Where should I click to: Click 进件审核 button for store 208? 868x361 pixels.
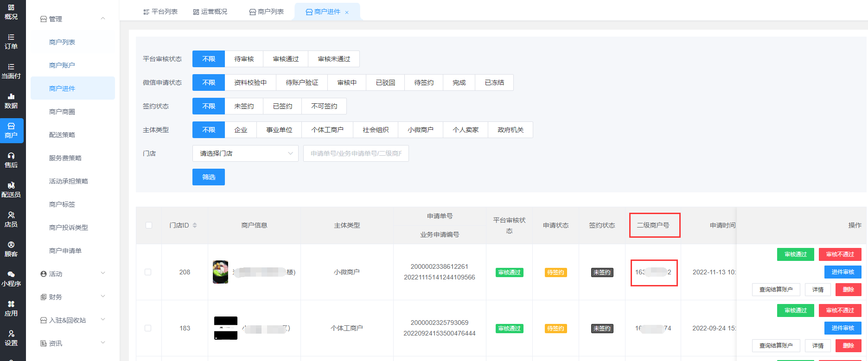843,272
